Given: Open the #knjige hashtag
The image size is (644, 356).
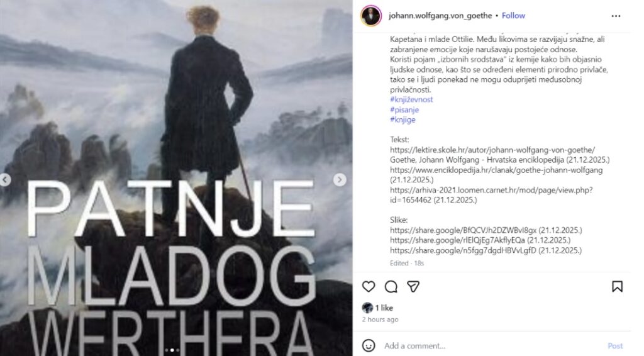Looking at the screenshot, I should click(x=403, y=120).
